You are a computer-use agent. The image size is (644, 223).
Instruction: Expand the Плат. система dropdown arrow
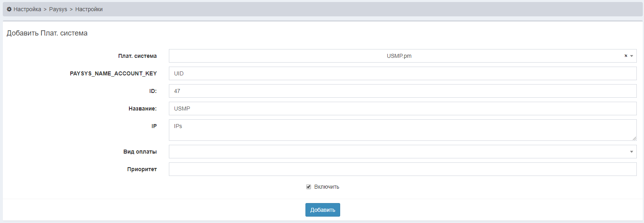(x=632, y=56)
